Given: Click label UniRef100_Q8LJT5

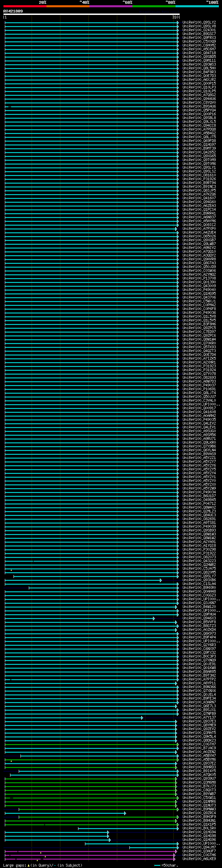Looking at the screenshot, I should pyautogui.click(x=199, y=137).
